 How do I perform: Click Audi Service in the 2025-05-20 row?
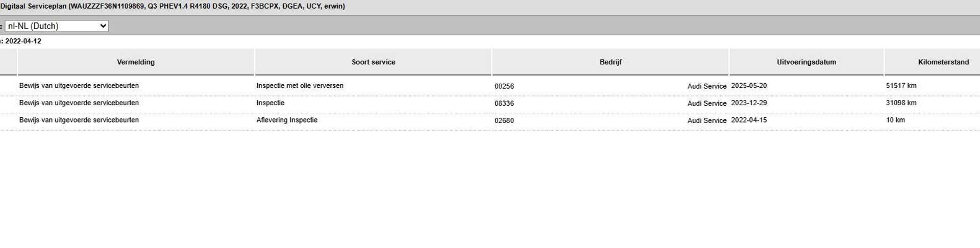coord(706,86)
